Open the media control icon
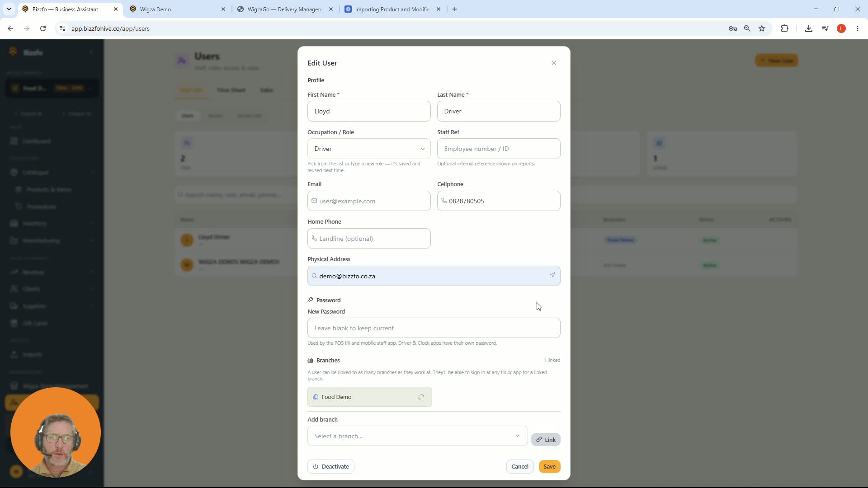 coord(825,28)
